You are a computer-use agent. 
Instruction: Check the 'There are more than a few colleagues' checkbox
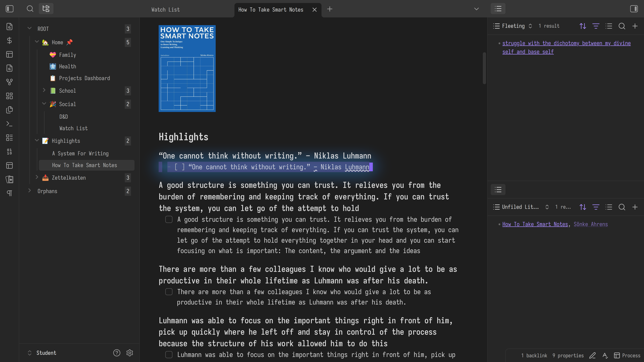(169, 292)
